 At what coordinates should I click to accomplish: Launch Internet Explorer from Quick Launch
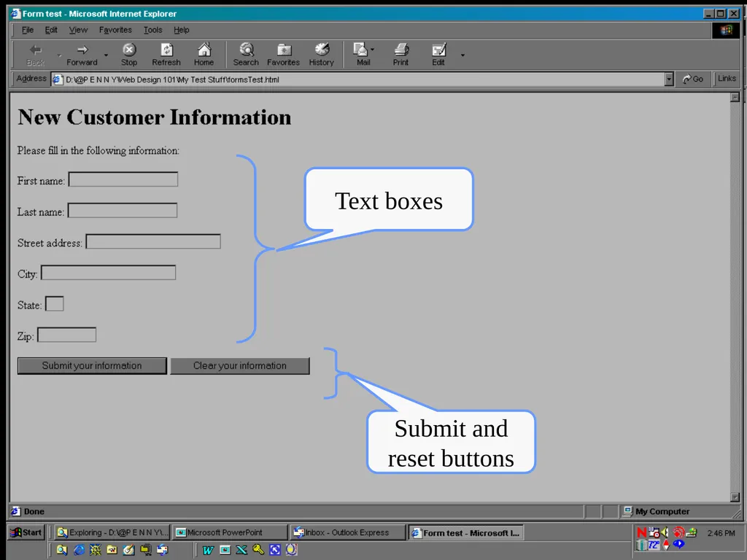pyautogui.click(x=79, y=550)
